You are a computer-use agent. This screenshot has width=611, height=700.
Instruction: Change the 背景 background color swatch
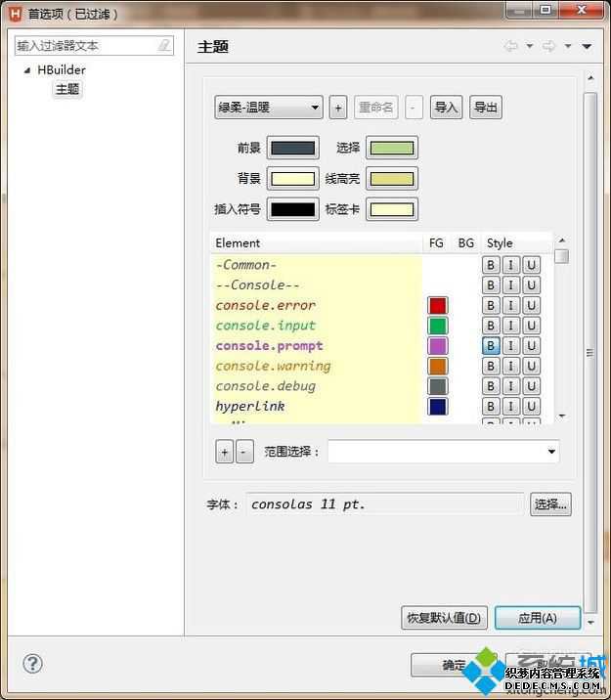(x=292, y=179)
